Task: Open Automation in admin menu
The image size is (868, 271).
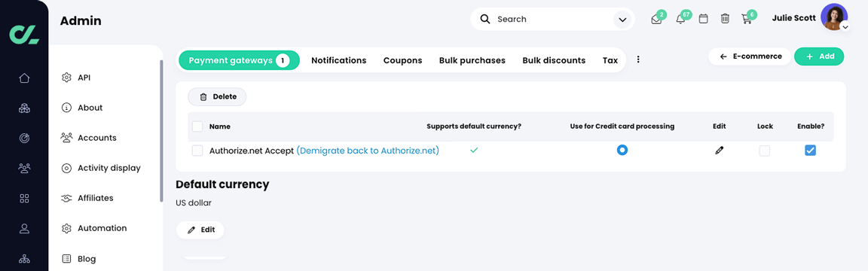Action: click(x=102, y=228)
